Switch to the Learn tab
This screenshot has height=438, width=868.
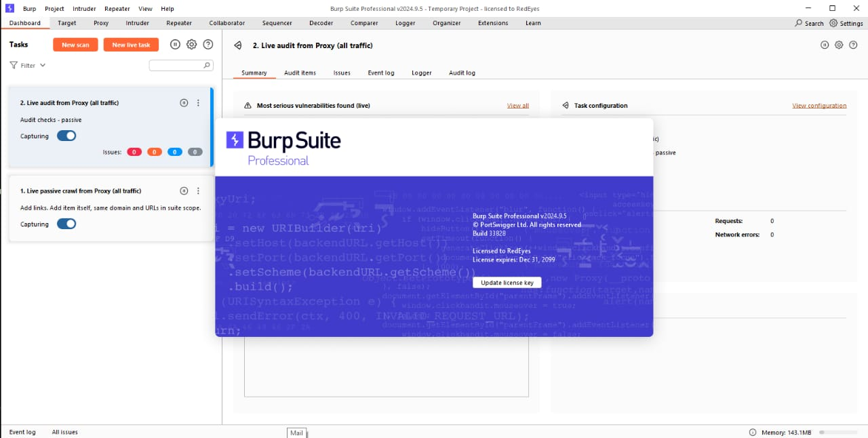534,23
